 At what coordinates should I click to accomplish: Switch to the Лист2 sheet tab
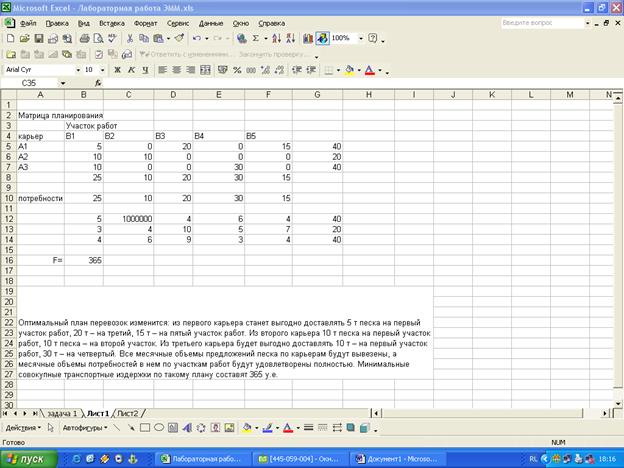pyautogui.click(x=128, y=413)
